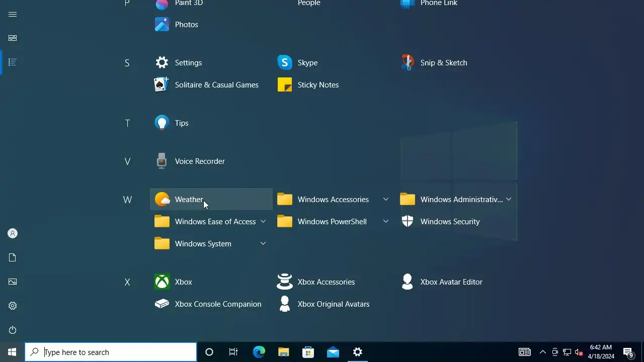Open Settings gear in Start sidebar

[x=13, y=306]
